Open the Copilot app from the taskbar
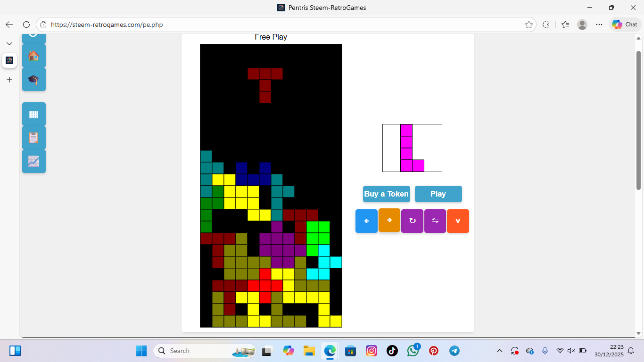The height and width of the screenshot is (362, 644). tap(288, 351)
